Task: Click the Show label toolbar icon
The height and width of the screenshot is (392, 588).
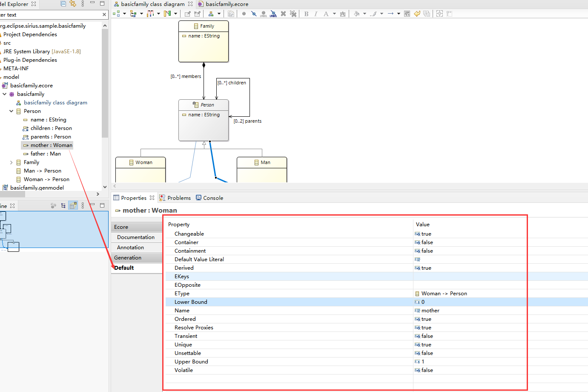Action: click(264, 14)
